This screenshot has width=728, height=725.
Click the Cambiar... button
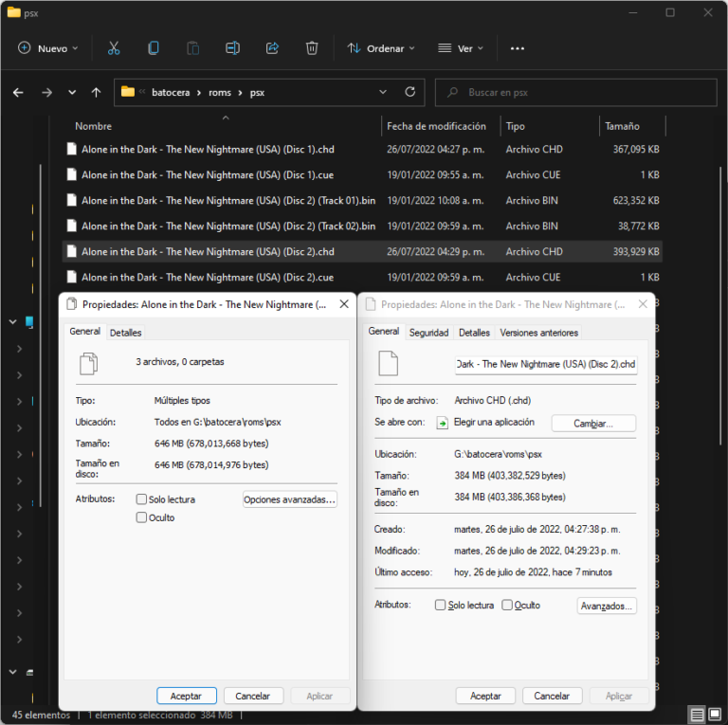592,424
